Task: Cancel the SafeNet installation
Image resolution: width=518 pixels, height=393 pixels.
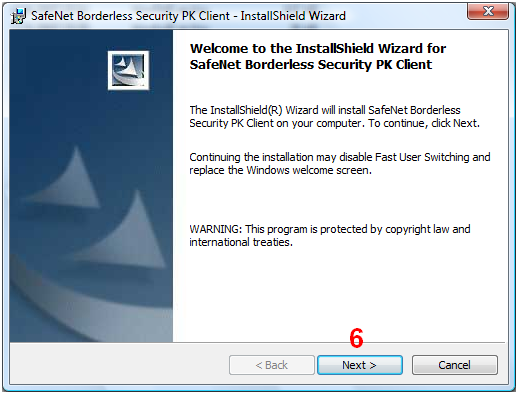Action: pos(455,365)
